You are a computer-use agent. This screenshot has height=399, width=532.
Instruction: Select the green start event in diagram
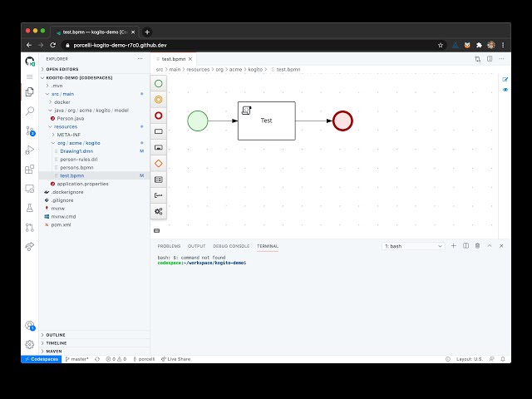point(198,121)
